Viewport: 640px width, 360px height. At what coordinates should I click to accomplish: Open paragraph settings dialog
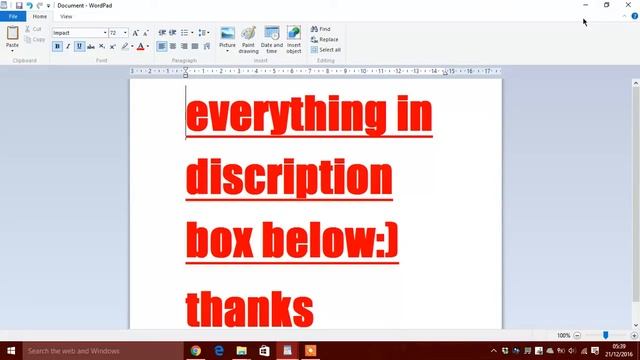(x=207, y=47)
